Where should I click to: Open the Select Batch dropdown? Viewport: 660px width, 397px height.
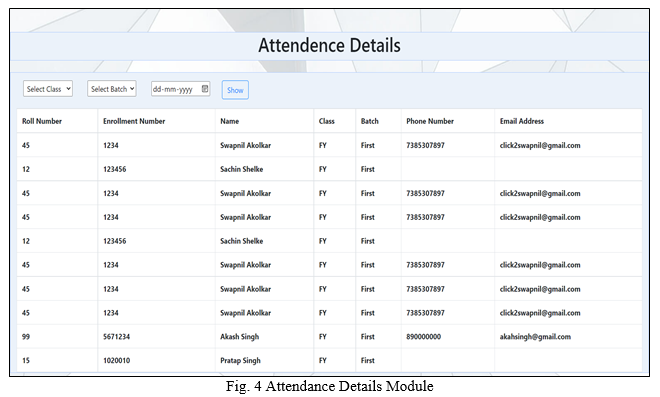coord(112,89)
